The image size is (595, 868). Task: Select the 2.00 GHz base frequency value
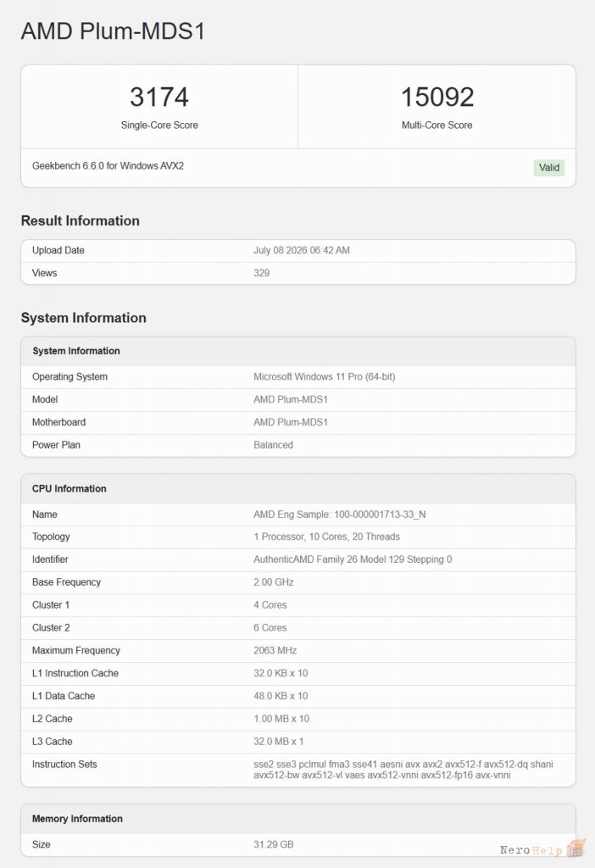pos(274,581)
